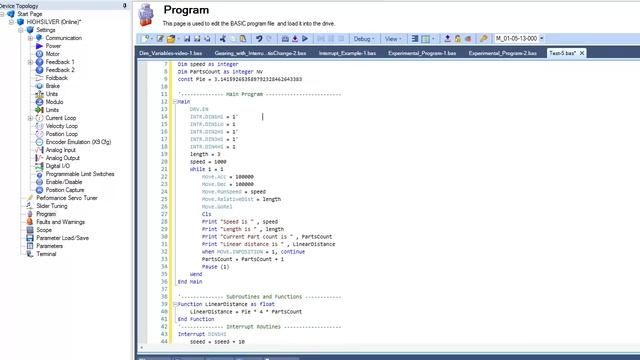This screenshot has width=640, height=360.
Task: Collapse the Main code block on line 12
Action: [x=175, y=102]
